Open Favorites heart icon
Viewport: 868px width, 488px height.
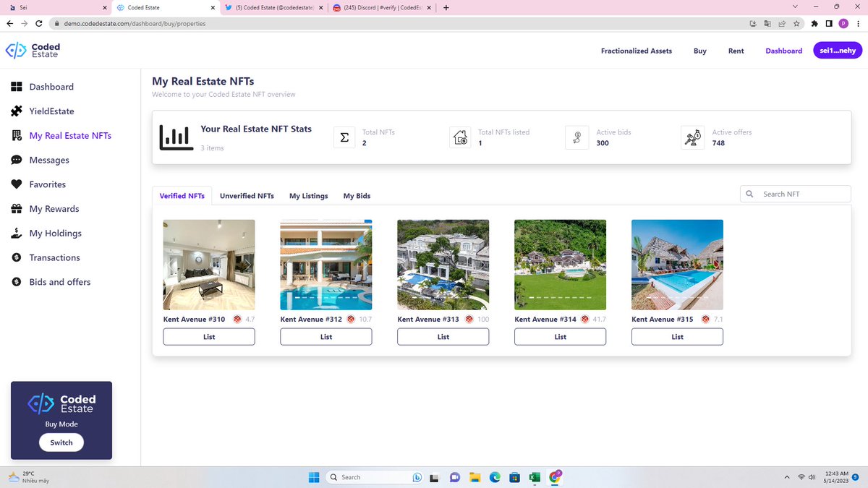[17, 184]
